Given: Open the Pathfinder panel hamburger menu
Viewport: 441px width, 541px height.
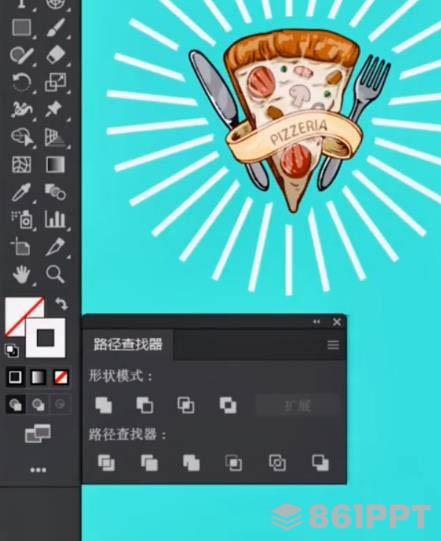Looking at the screenshot, I should 333,345.
